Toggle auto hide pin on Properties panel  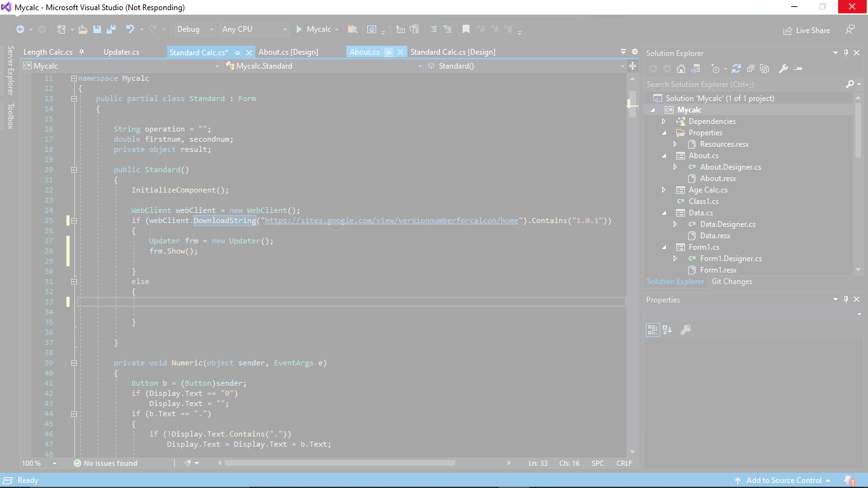tap(846, 299)
